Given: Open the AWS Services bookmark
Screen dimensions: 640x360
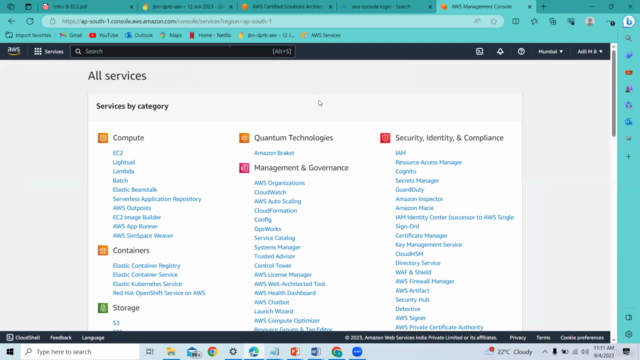Looking at the screenshot, I should click(x=321, y=35).
